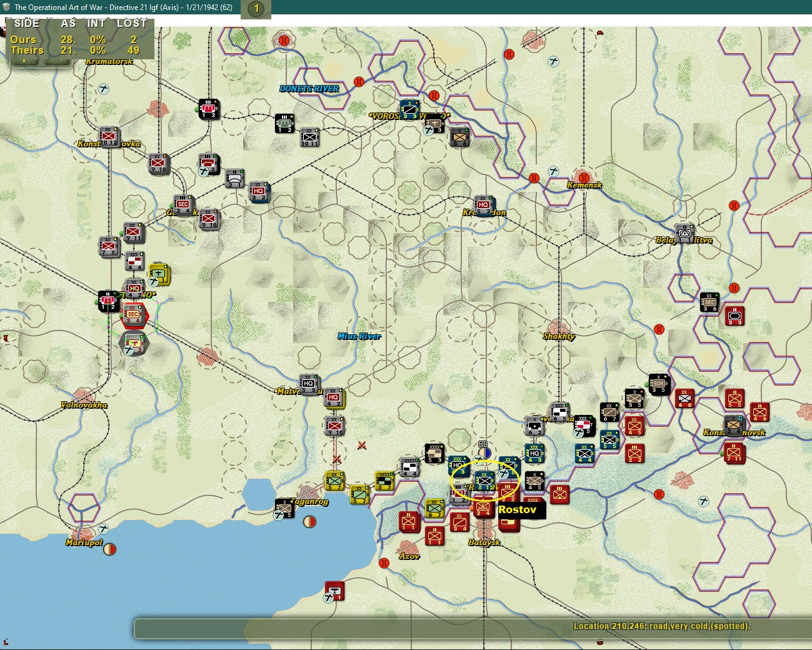
Task: Select the gray HQ 5-3 counter at Matveev
Action: tap(309, 384)
